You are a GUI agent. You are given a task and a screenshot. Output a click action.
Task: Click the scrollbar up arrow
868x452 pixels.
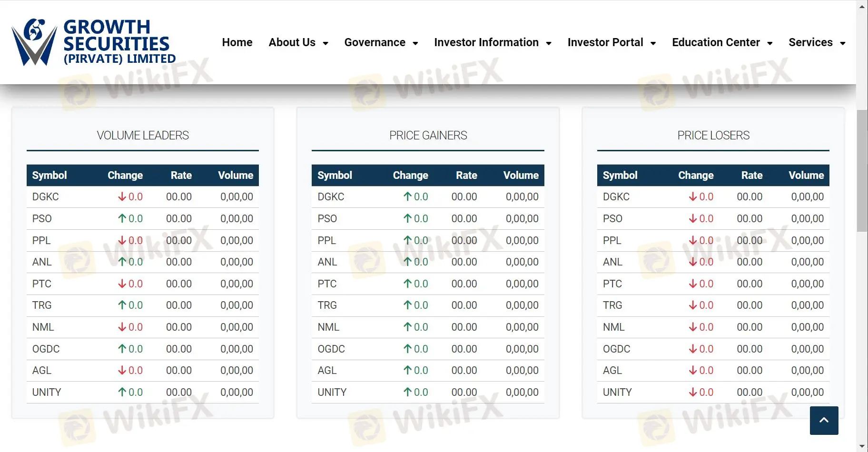click(862, 6)
